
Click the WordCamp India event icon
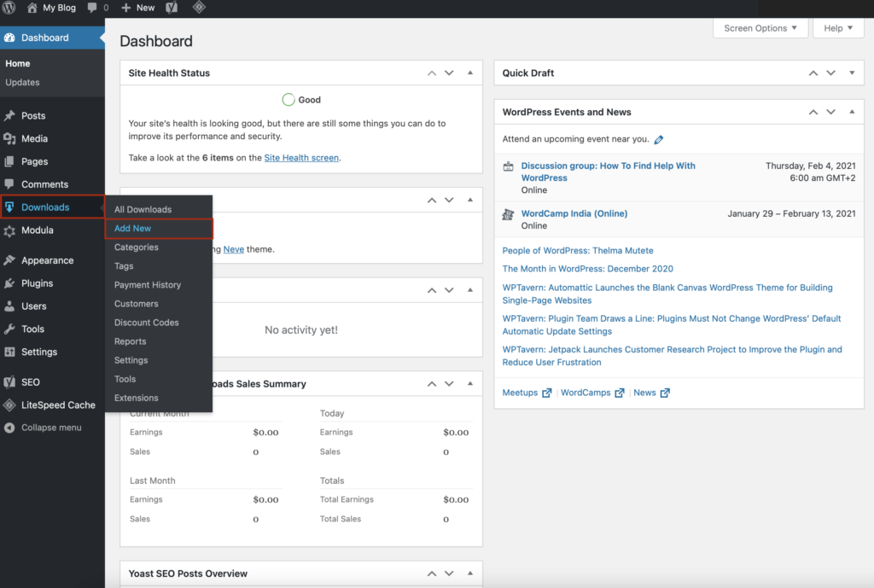[508, 214]
